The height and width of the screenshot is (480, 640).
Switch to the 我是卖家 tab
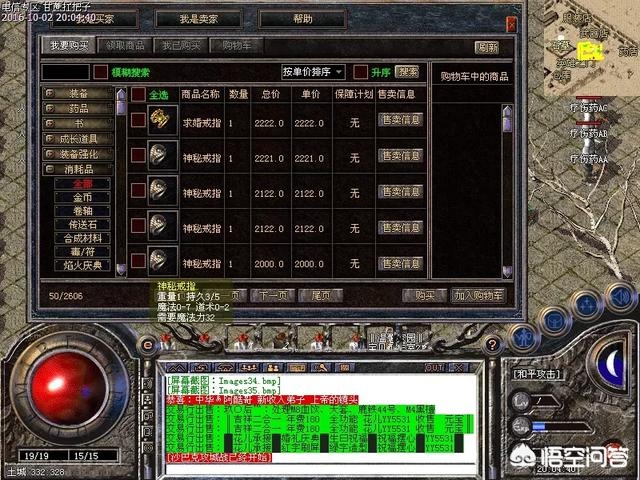click(x=199, y=19)
